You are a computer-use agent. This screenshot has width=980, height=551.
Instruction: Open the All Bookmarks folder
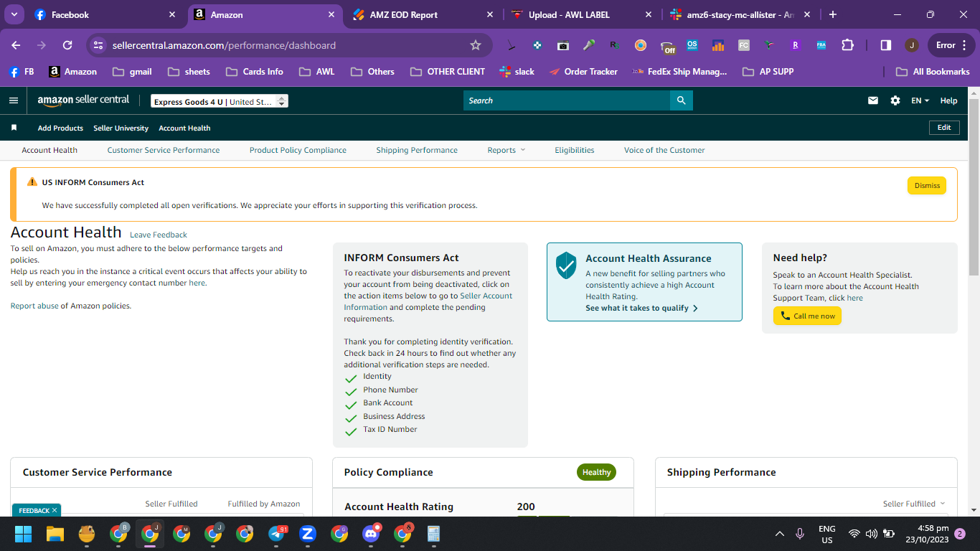(x=933, y=72)
